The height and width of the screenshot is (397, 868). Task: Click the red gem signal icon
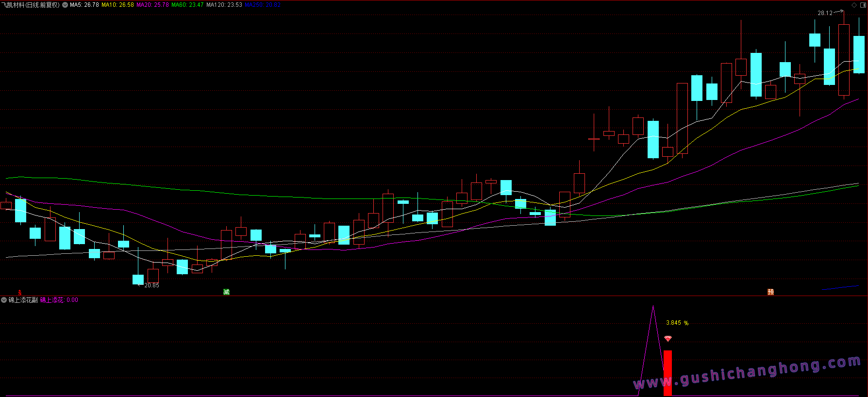pos(668,338)
